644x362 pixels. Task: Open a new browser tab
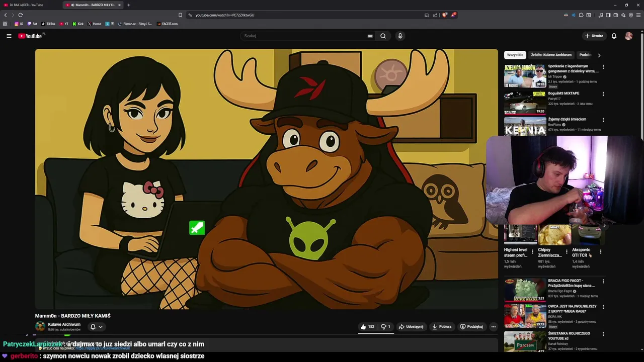click(x=128, y=5)
